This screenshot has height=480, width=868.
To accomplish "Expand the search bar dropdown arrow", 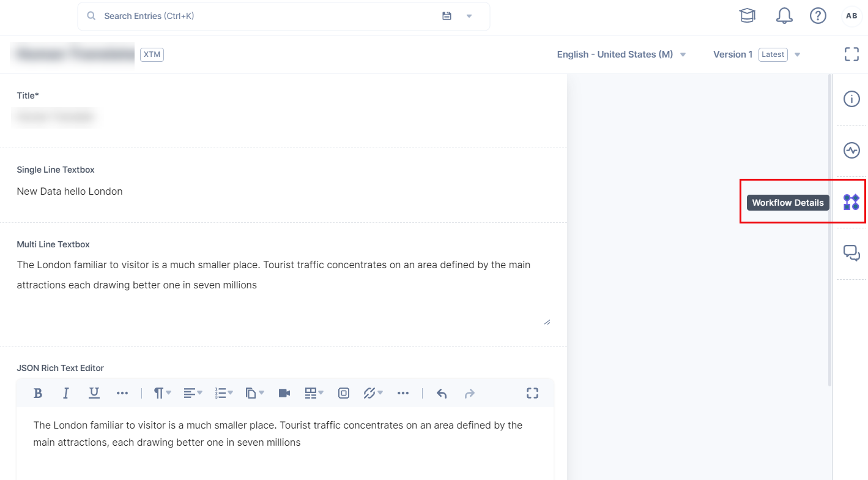I will pyautogui.click(x=469, y=16).
